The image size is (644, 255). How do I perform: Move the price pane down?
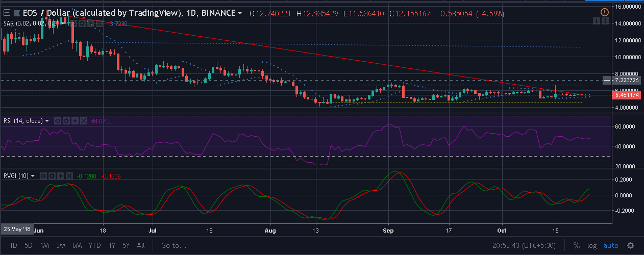[x=597, y=21]
